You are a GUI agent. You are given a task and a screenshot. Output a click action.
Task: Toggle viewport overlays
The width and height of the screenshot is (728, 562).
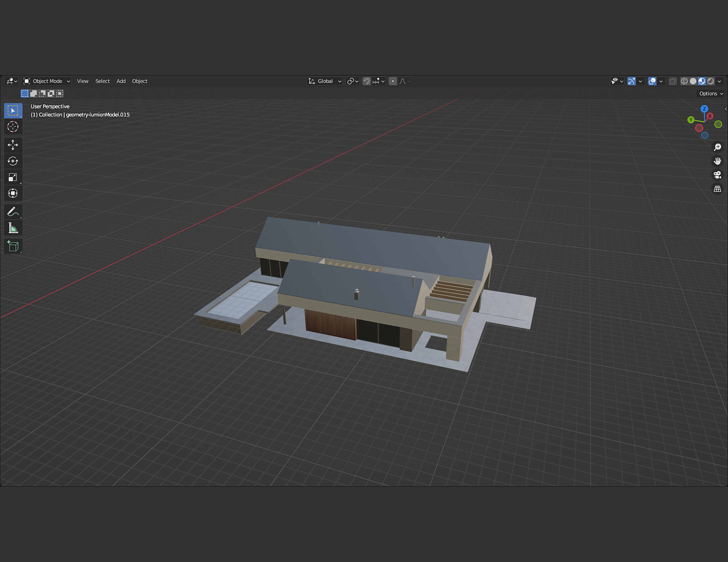point(652,81)
